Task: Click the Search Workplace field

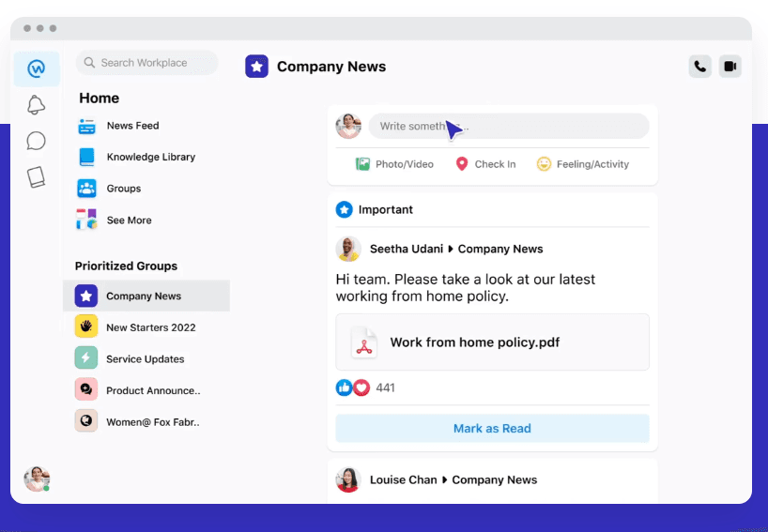Action: (x=146, y=63)
